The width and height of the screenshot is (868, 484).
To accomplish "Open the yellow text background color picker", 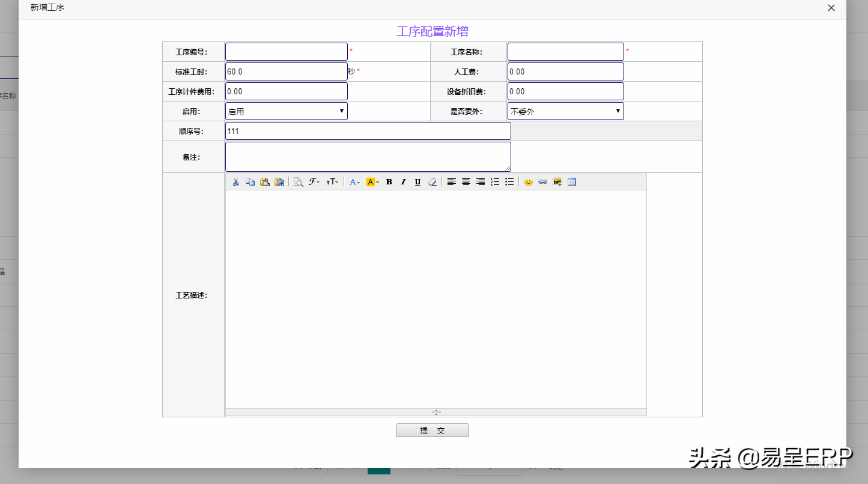I will [x=372, y=182].
